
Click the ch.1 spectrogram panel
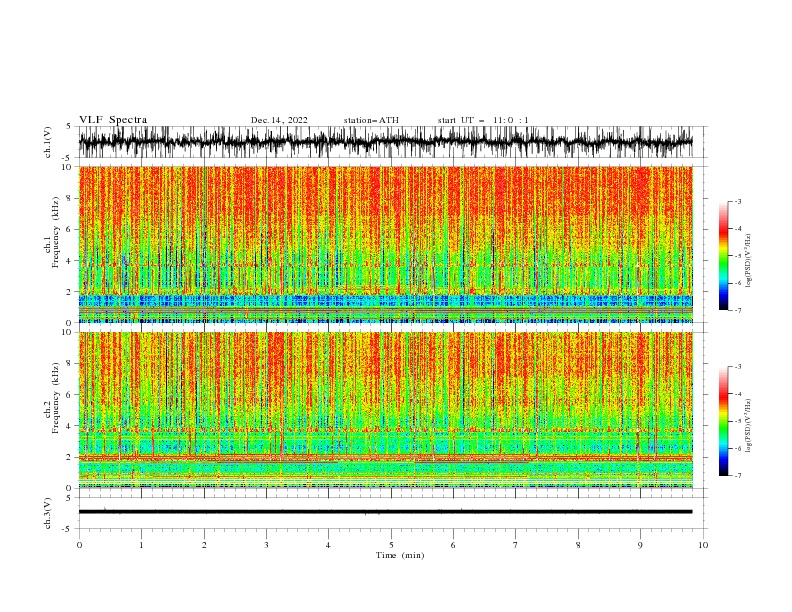pyautogui.click(x=385, y=244)
